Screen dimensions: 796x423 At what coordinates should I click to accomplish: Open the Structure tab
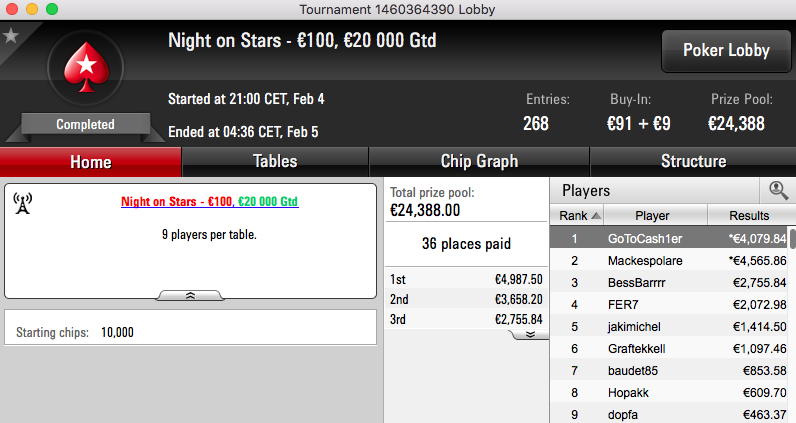(693, 161)
